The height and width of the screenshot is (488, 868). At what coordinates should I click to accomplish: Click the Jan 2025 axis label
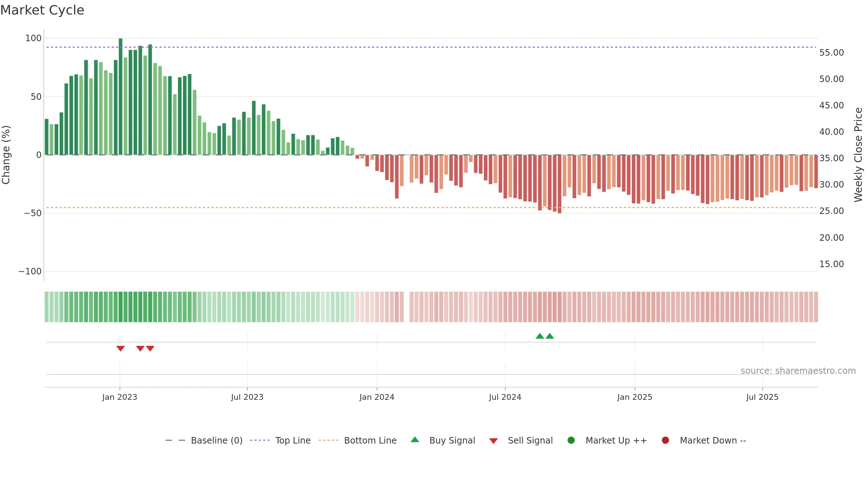(x=635, y=397)
